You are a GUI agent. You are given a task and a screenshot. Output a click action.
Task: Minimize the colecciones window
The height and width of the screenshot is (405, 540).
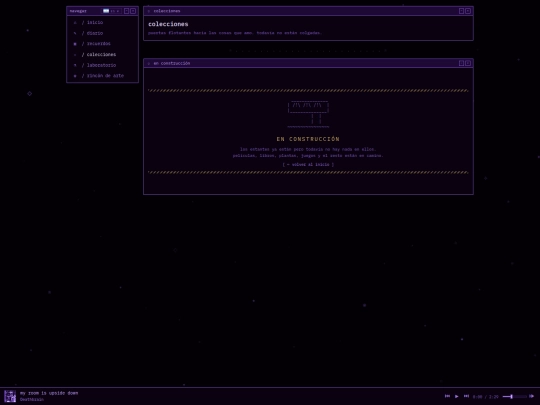click(x=461, y=11)
